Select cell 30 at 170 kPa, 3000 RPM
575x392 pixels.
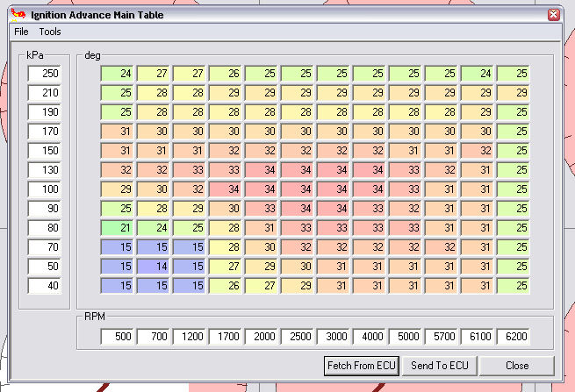tap(333, 132)
